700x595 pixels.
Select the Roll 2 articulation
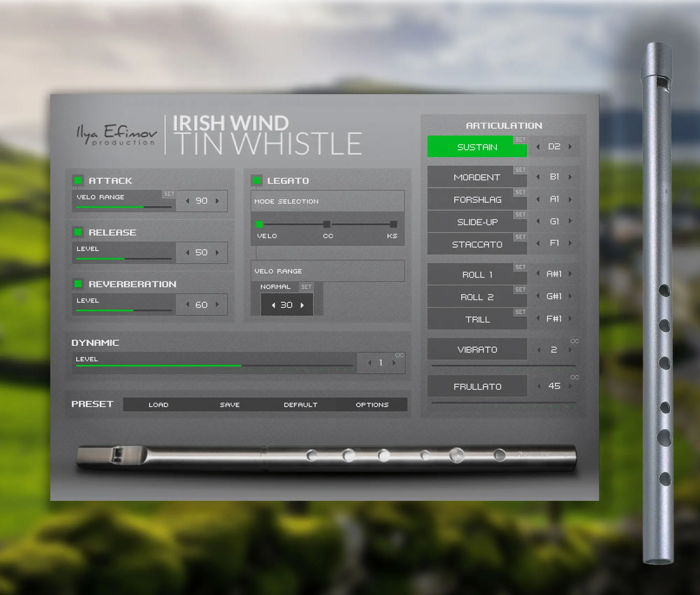pos(477,297)
